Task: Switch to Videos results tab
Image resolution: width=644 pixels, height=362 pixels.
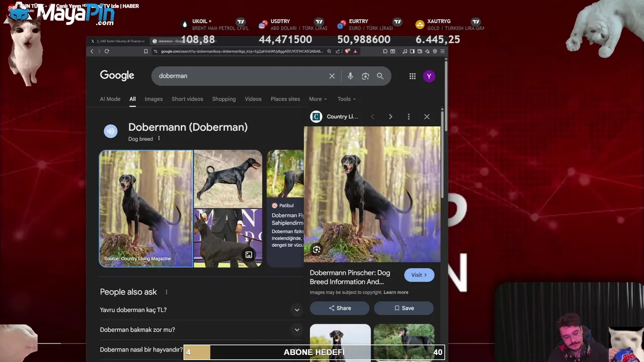Action: [x=253, y=99]
